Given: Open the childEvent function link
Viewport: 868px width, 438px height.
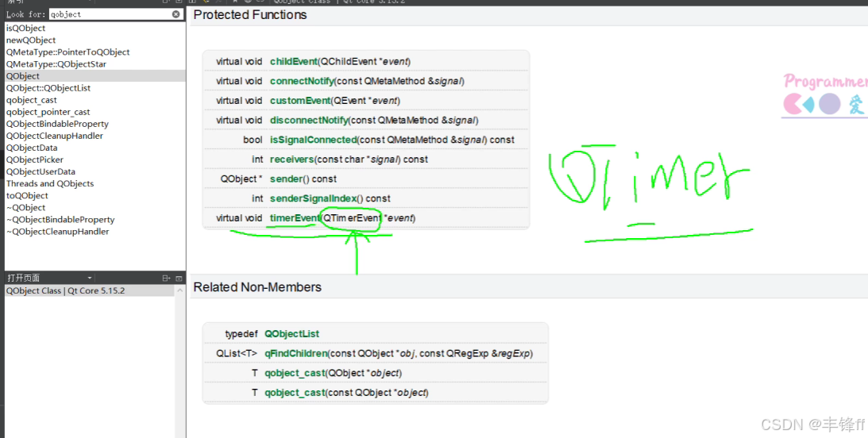Looking at the screenshot, I should coord(294,61).
